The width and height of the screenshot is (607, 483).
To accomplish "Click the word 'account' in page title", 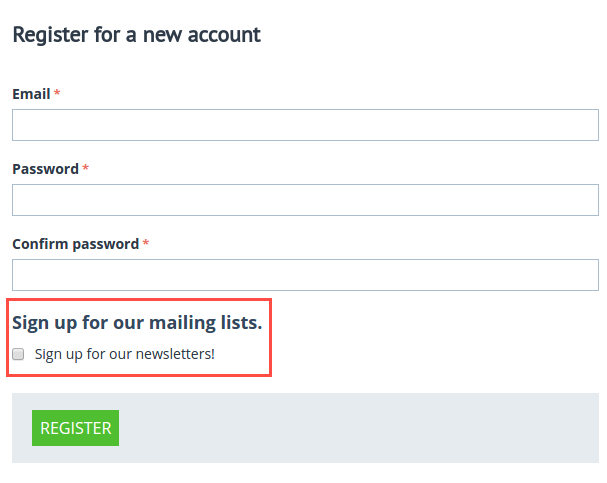I will tap(224, 35).
